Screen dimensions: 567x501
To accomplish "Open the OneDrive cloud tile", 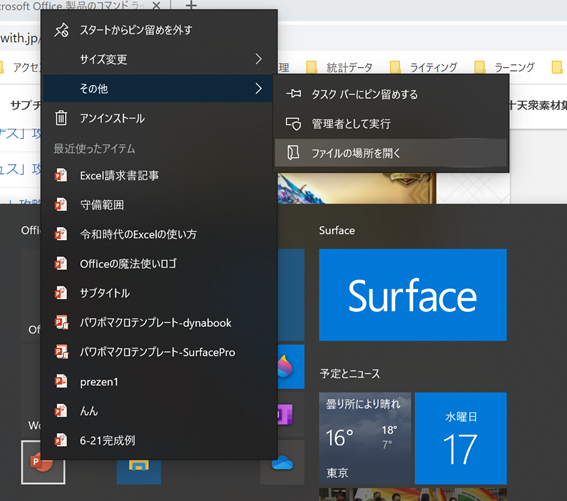I will [282, 462].
